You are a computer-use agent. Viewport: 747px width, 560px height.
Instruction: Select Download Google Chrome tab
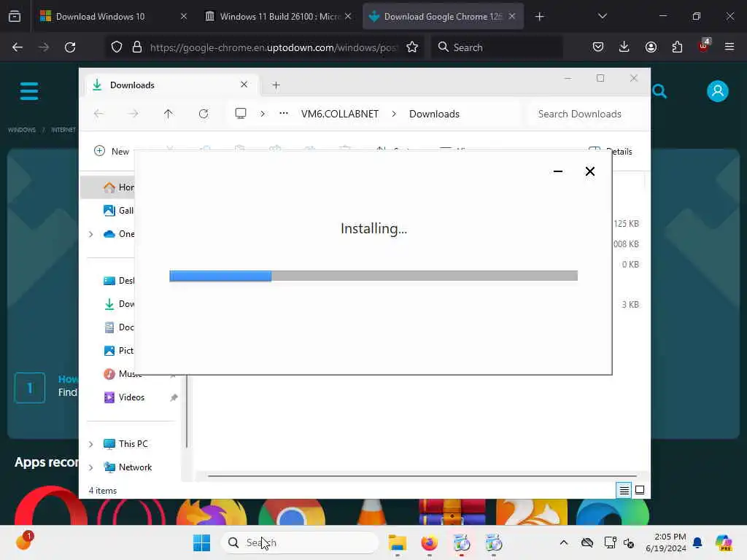[x=443, y=16]
